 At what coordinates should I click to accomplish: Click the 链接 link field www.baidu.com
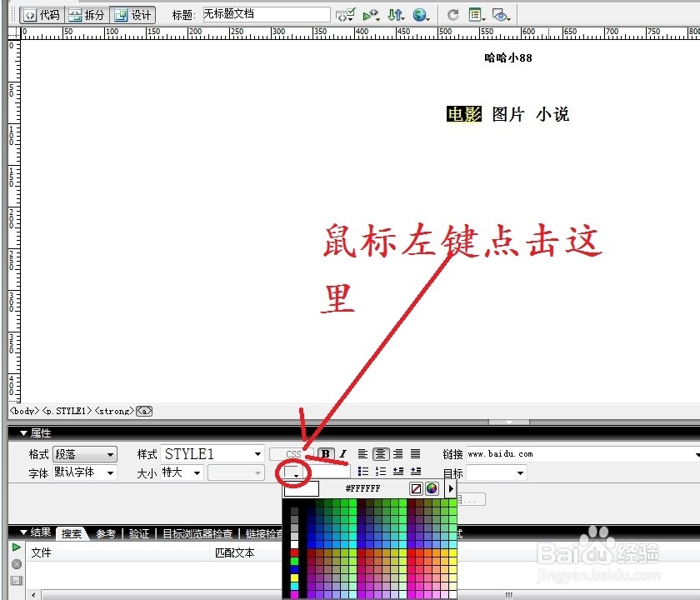582,454
